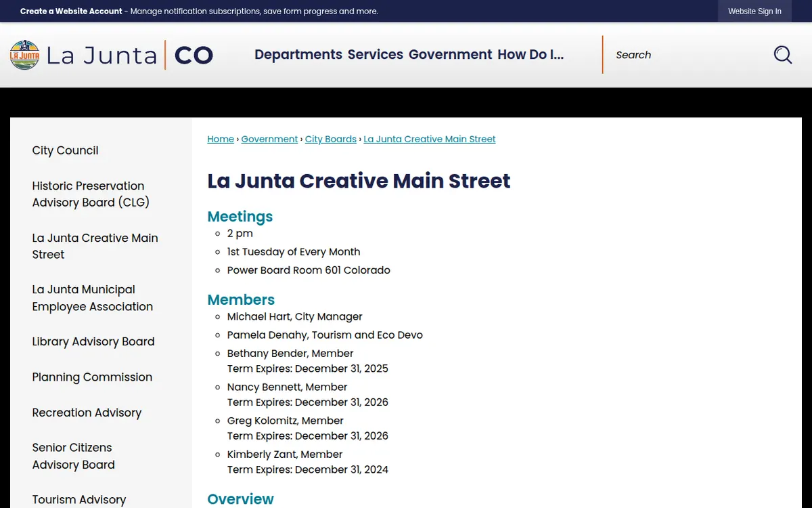Click 'Power Board Room 601 Colorado' text

pyautogui.click(x=309, y=270)
